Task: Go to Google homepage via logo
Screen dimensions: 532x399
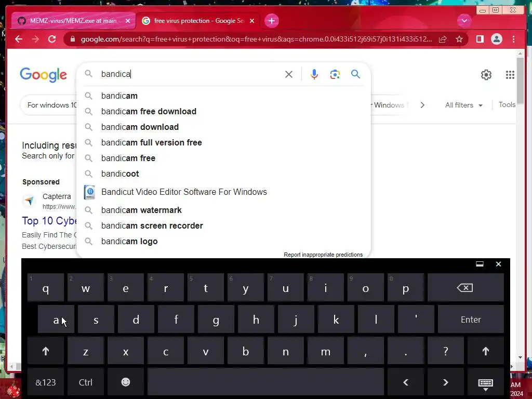Action: (44, 75)
